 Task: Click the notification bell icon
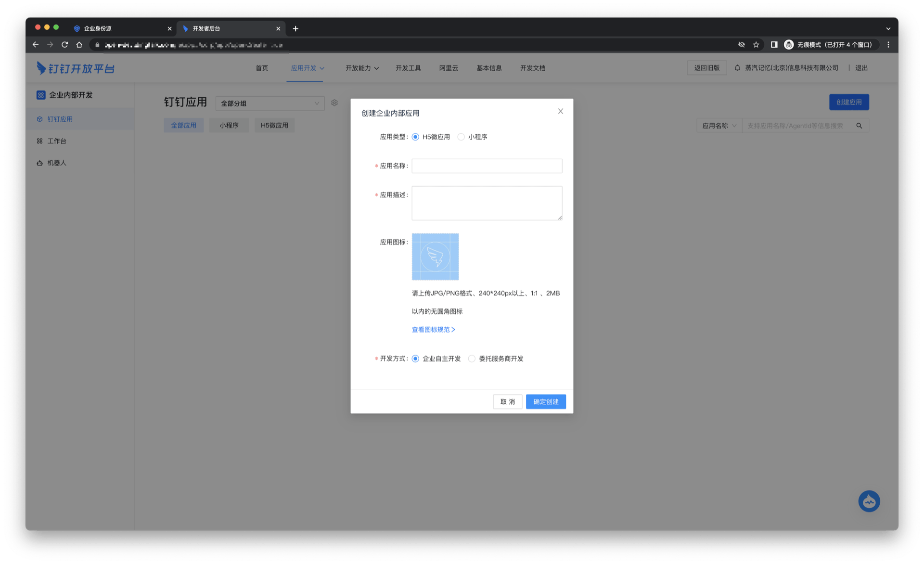[x=737, y=68]
